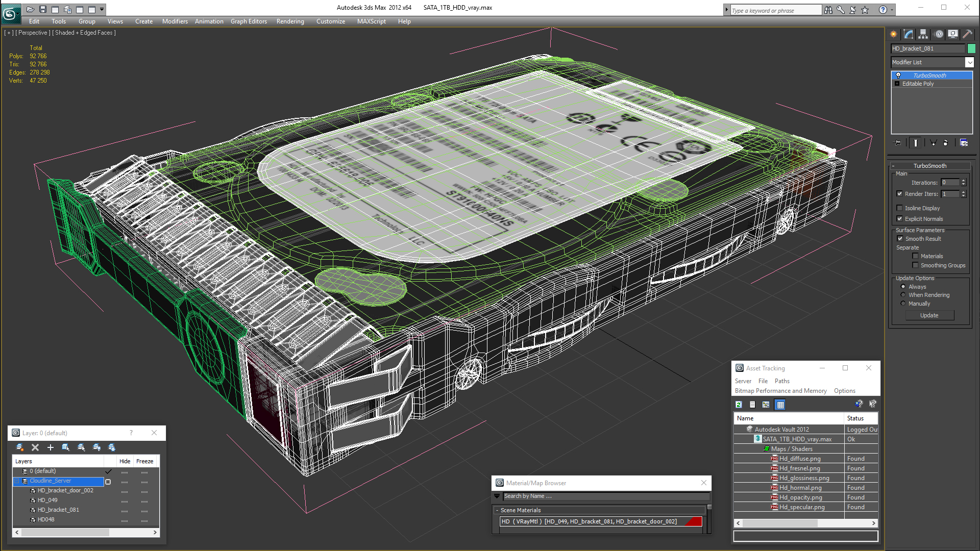This screenshot has height=551, width=980.
Task: Click Highlight Selected Objects' Layers icon
Action: 81,447
